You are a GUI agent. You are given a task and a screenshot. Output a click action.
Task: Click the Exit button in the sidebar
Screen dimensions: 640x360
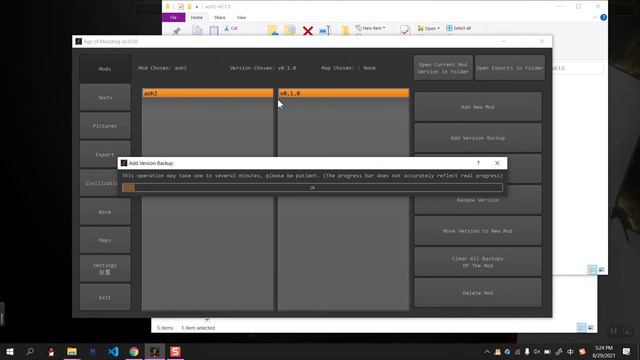point(105,298)
